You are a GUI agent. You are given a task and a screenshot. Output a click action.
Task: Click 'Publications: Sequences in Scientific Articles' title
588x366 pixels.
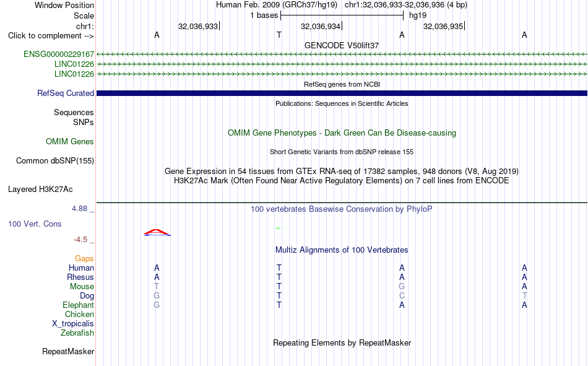[x=342, y=103]
